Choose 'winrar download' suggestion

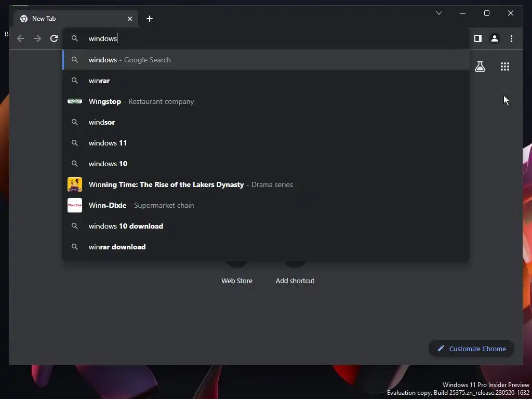266,247
